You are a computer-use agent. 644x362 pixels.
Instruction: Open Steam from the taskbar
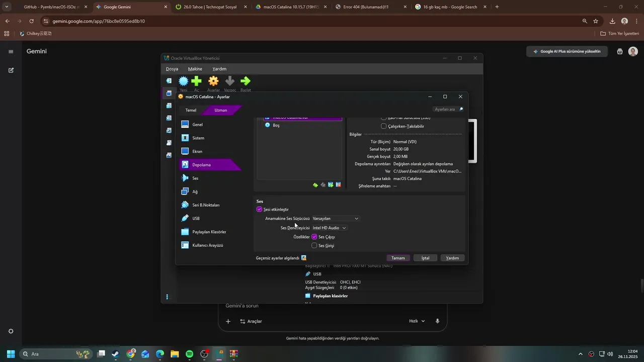[115, 354]
